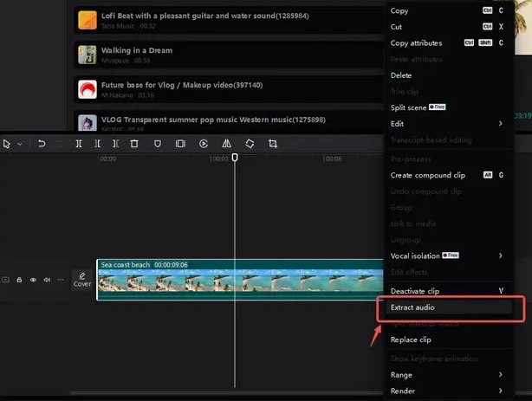
Task: Click the trash Delete icon in toolbar
Action: click(x=134, y=144)
